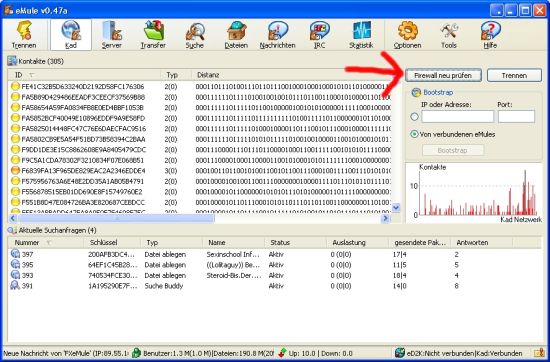The image size is (550, 362).
Task: Select contact FE41C32B5D633240D2192D58FC176306
Action: click(200, 86)
